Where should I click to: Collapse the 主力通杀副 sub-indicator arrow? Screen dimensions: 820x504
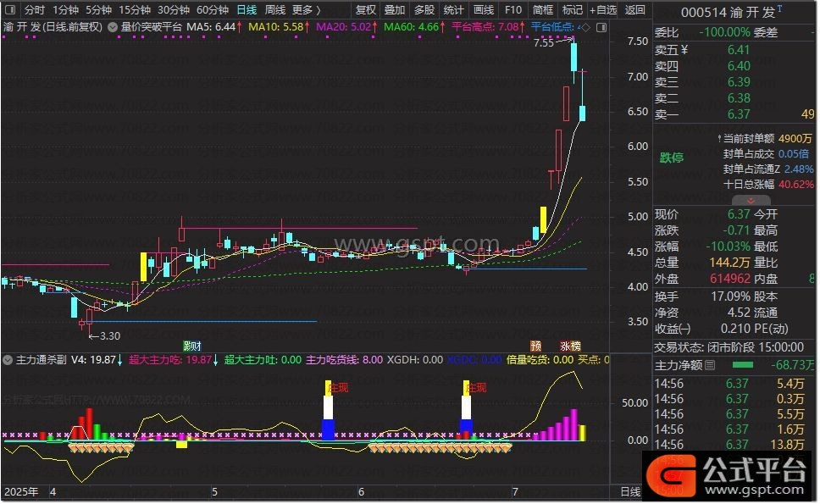8,360
